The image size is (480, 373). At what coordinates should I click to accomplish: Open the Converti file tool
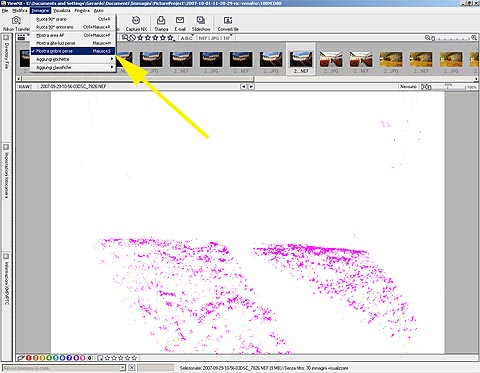(x=228, y=24)
